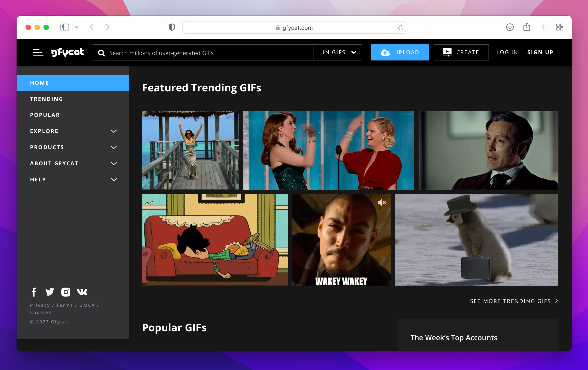Screen dimensions: 588x370
Task: Click the Twitter social icon
Action: click(x=50, y=292)
